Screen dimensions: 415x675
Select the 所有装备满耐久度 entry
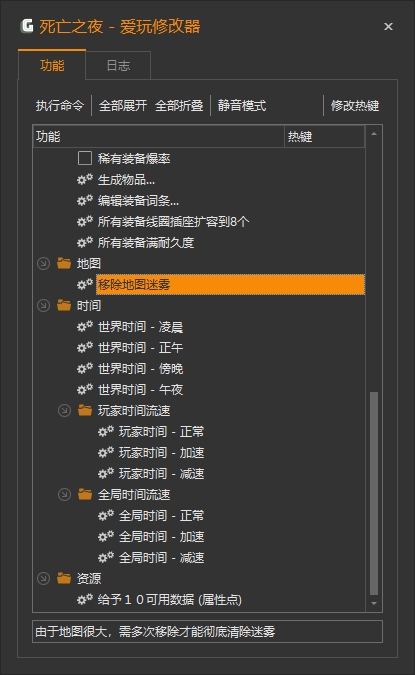tap(146, 242)
